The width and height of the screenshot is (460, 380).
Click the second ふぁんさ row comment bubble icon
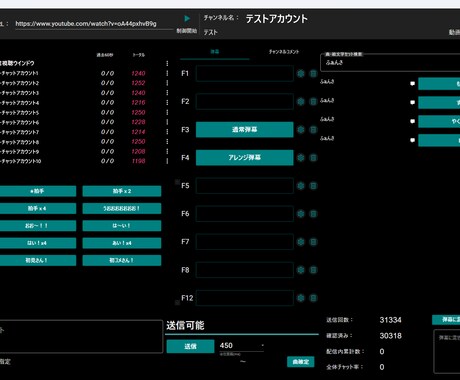412,102
